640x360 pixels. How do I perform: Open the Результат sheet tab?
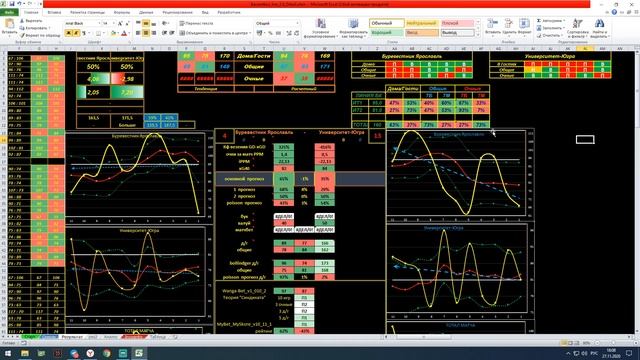coord(72,337)
